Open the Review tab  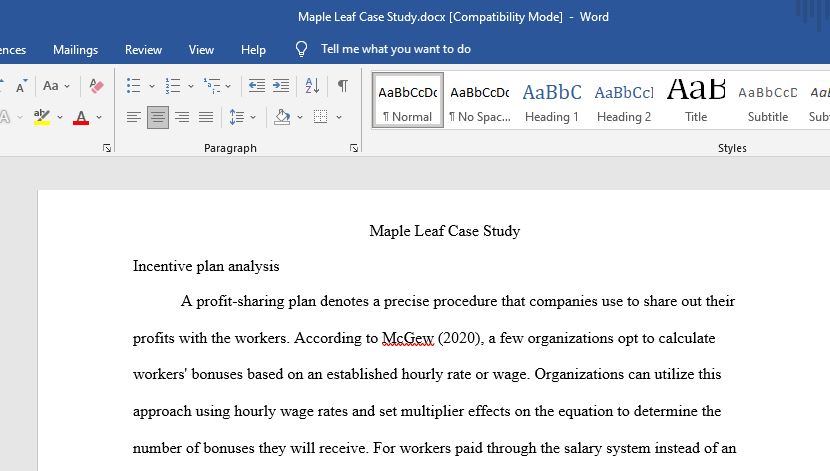pyautogui.click(x=143, y=50)
